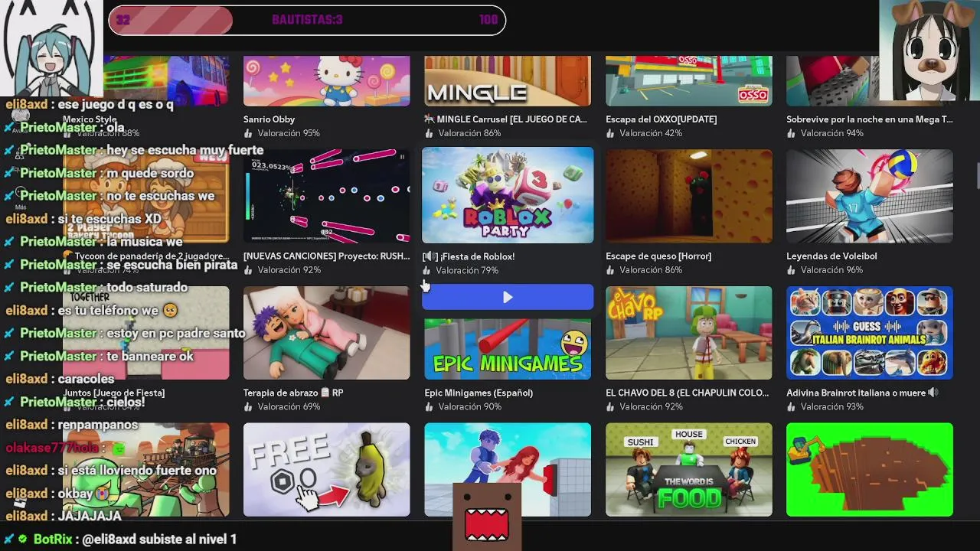The width and height of the screenshot is (980, 551).
Task: Open the Escape de queso horror thumbnail
Action: (689, 196)
